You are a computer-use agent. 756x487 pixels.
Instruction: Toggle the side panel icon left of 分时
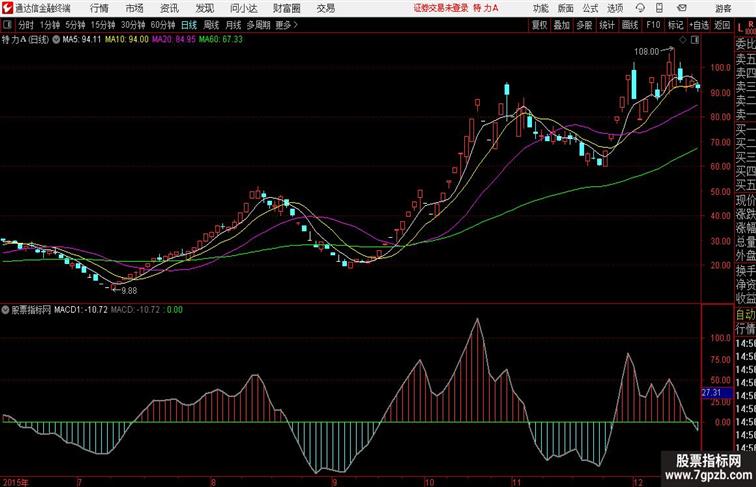[x=7, y=25]
